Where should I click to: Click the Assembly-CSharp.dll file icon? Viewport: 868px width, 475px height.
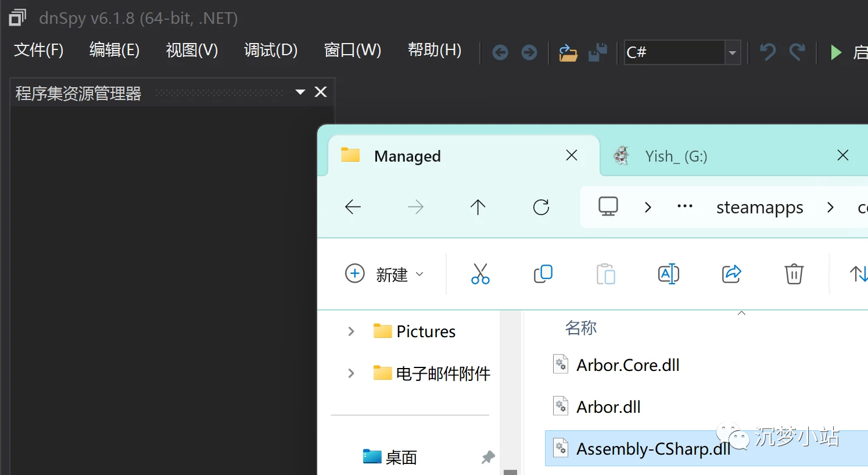click(x=561, y=448)
